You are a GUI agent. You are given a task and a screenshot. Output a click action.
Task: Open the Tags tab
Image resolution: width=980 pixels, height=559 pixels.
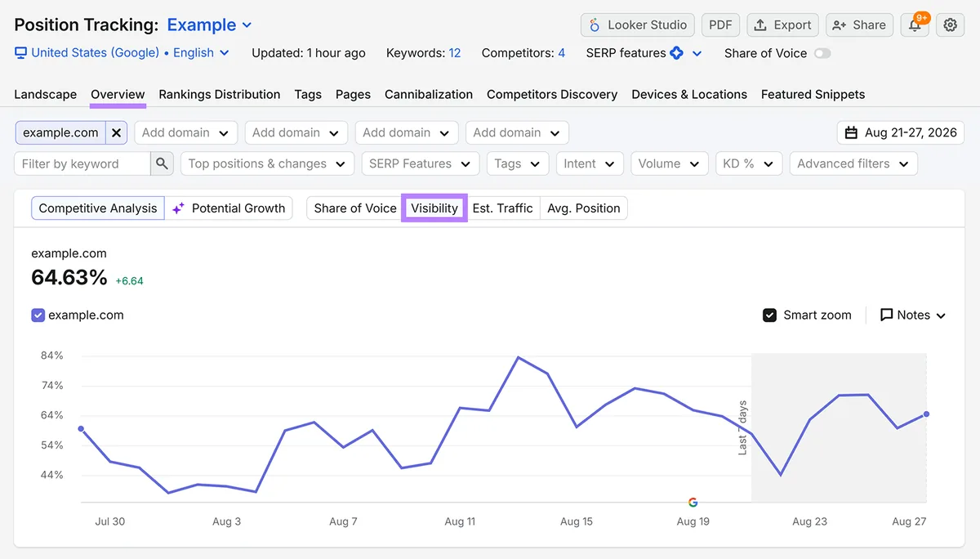tap(308, 94)
